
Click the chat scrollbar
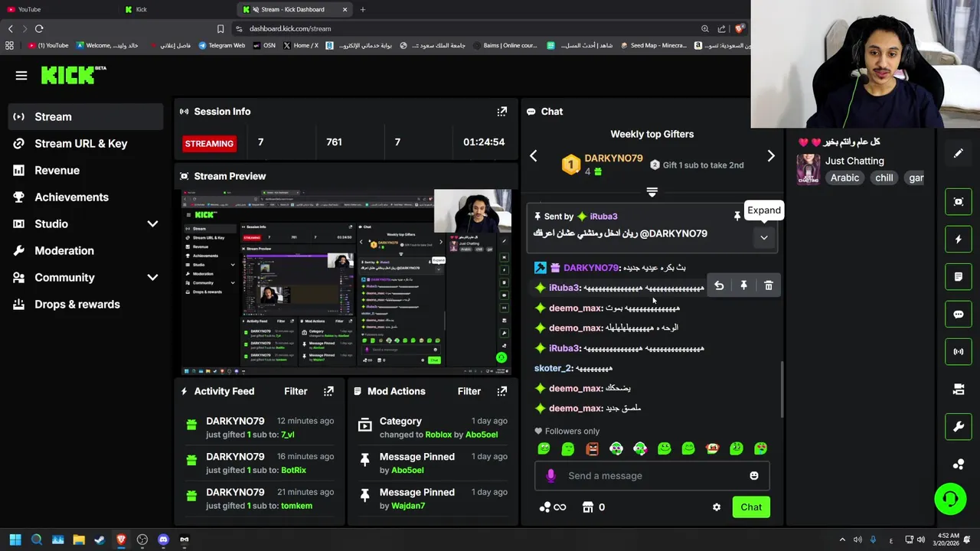[x=781, y=390]
